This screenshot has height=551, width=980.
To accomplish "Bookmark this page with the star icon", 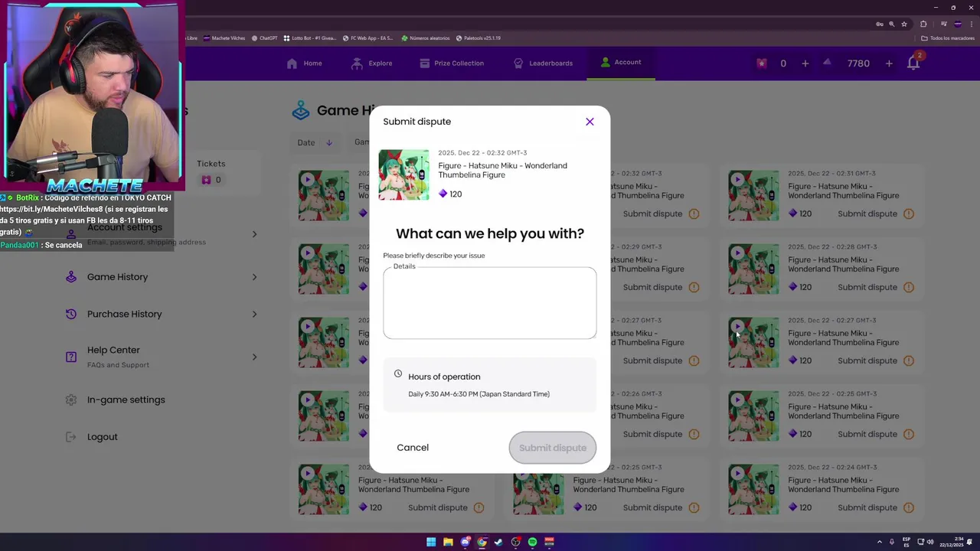I will click(x=904, y=24).
